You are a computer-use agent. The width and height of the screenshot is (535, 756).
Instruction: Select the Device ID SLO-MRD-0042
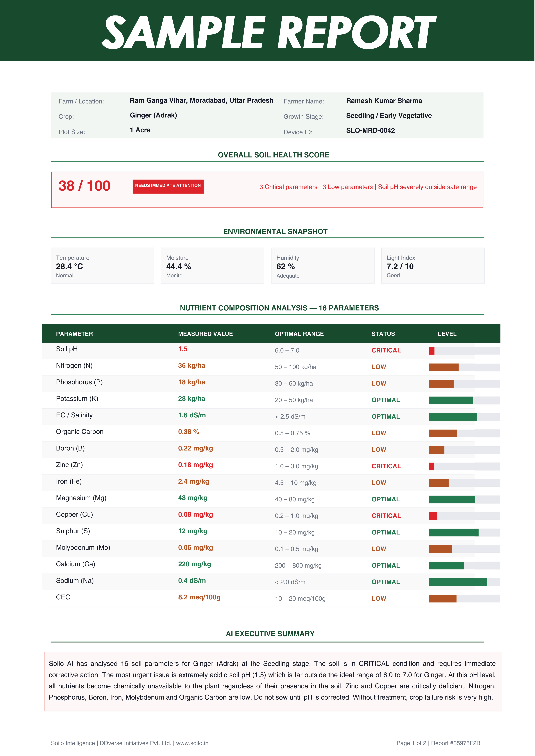[x=371, y=130]
